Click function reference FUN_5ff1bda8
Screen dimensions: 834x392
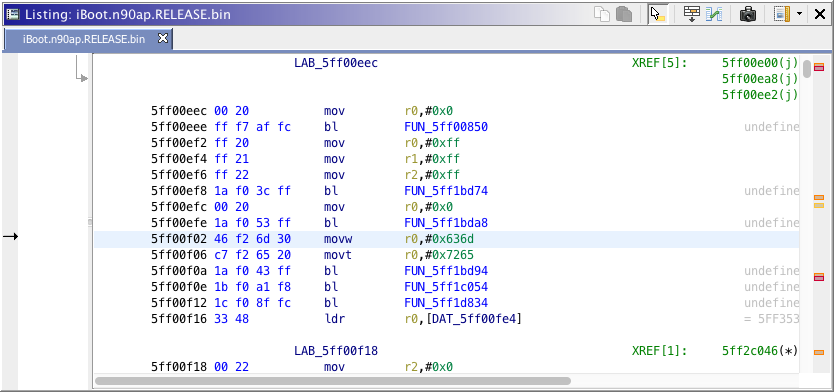coord(446,223)
